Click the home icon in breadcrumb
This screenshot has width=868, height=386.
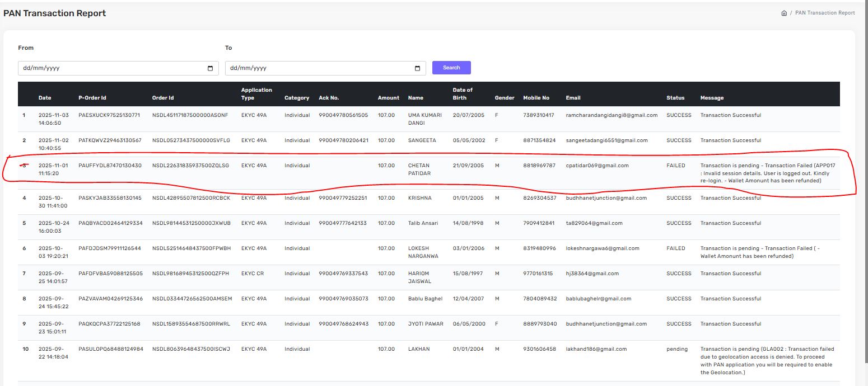click(783, 13)
